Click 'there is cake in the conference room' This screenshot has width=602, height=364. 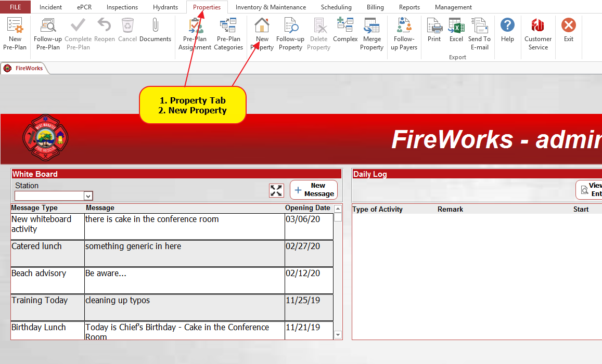(152, 219)
